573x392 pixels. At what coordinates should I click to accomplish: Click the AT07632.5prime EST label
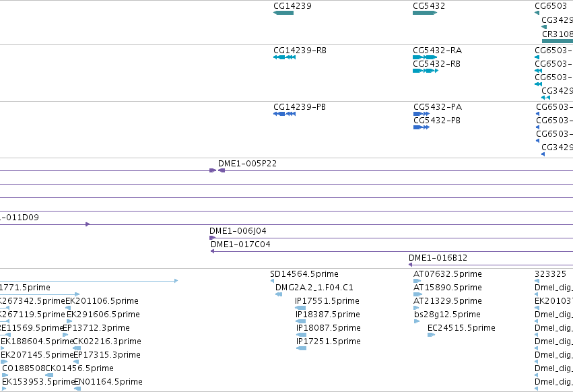pyautogui.click(x=447, y=274)
